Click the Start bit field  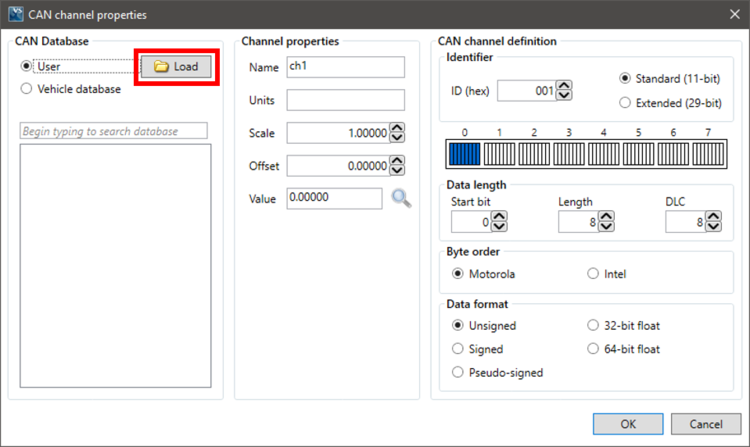click(471, 222)
